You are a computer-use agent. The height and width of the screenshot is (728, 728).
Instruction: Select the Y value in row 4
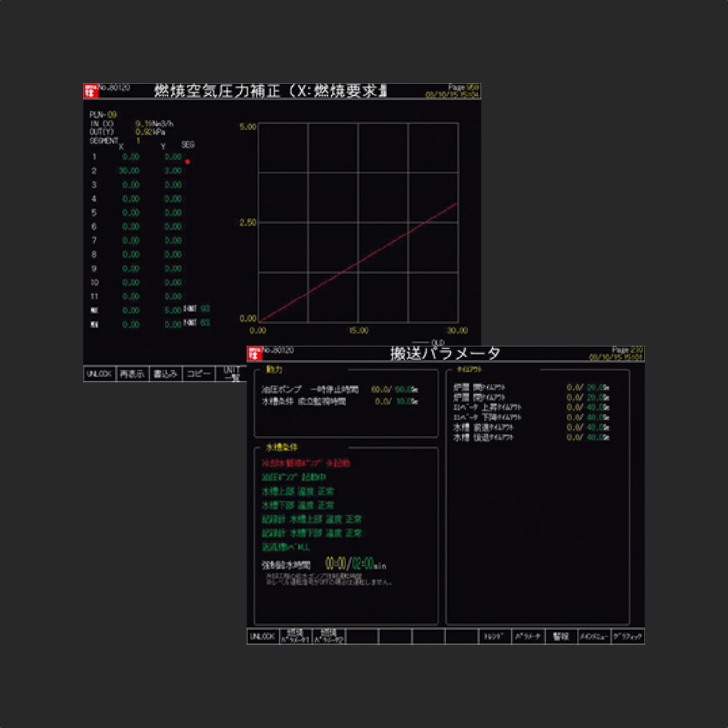(x=173, y=199)
